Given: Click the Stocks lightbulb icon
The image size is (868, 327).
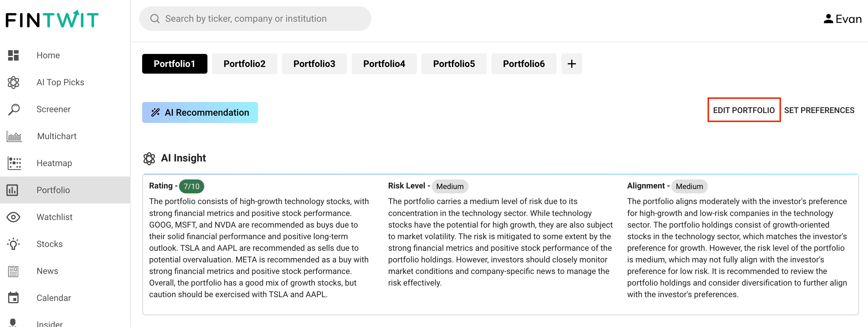Looking at the screenshot, I should [x=13, y=244].
